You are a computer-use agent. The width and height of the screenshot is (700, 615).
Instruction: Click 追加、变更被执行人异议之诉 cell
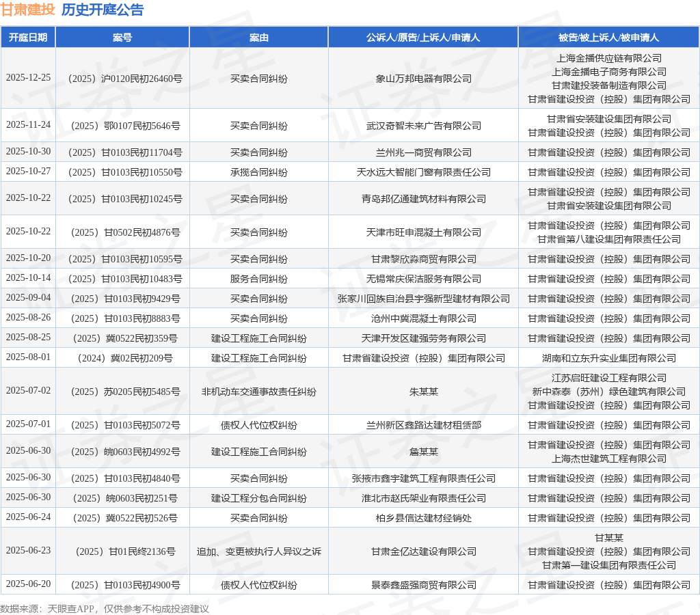pyautogui.click(x=259, y=551)
